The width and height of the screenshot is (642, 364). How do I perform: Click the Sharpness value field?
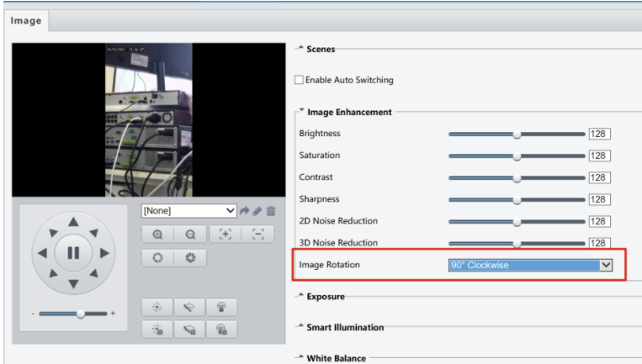point(600,199)
